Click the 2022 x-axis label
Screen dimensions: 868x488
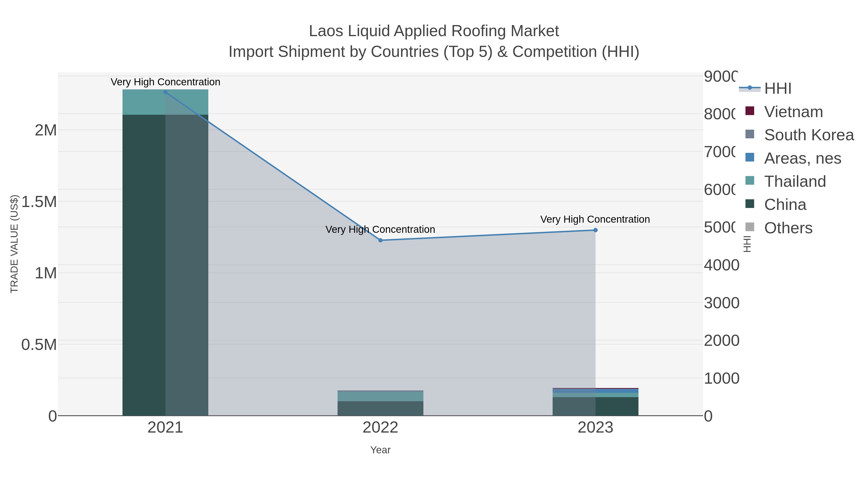(380, 428)
